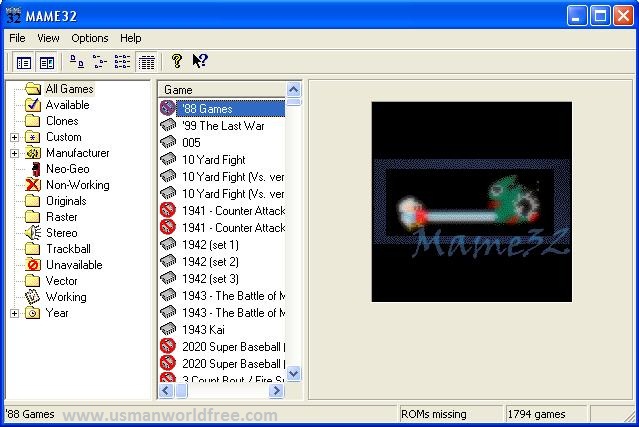Select the Neo-Geo folder
639x427 pixels.
[x=68, y=169]
